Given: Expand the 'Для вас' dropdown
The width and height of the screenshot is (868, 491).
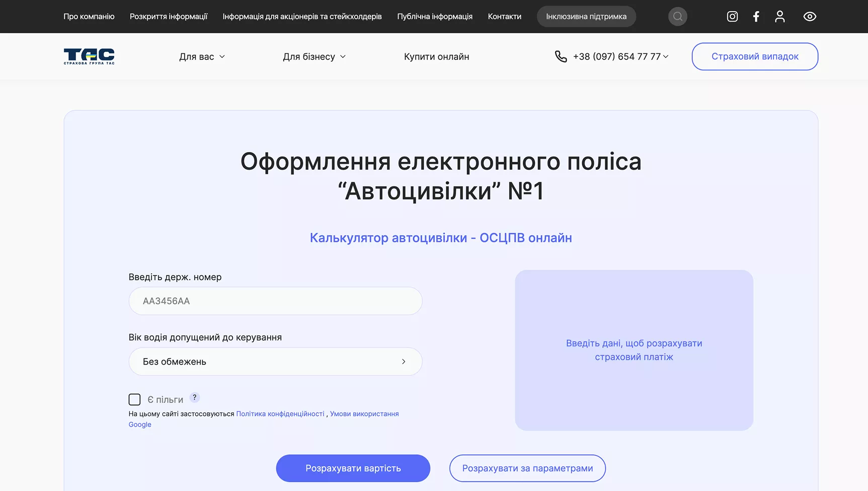Looking at the screenshot, I should click(x=201, y=56).
